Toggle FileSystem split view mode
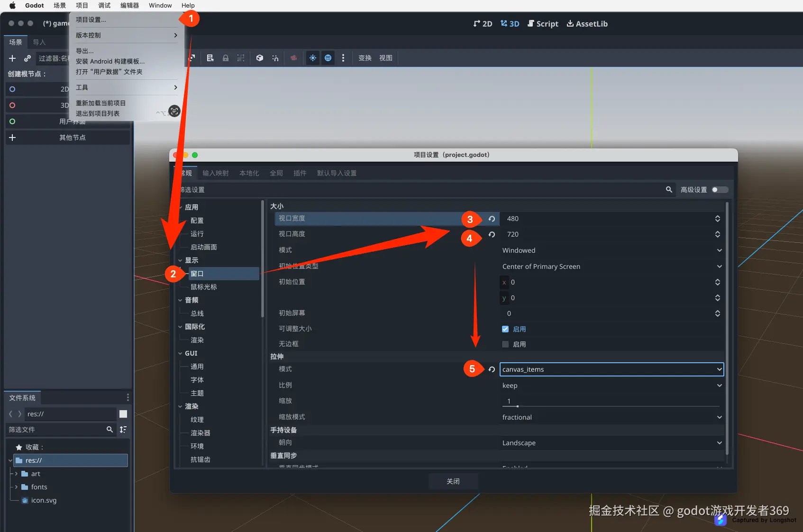Image resolution: width=803 pixels, height=532 pixels. tap(123, 414)
